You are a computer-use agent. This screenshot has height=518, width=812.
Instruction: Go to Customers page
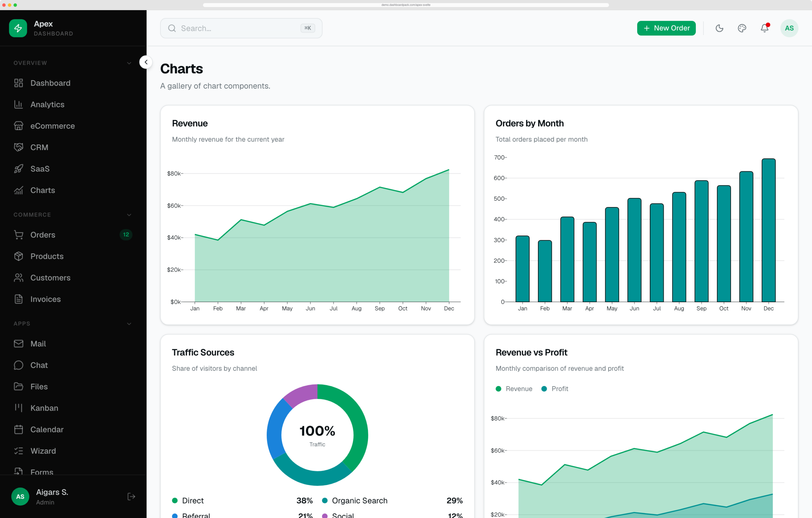(73, 278)
